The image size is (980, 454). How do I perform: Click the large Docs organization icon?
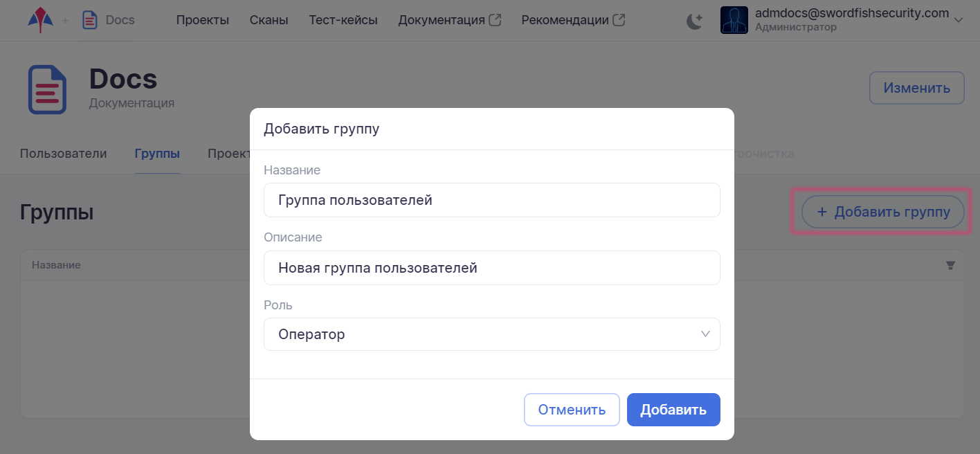point(47,89)
